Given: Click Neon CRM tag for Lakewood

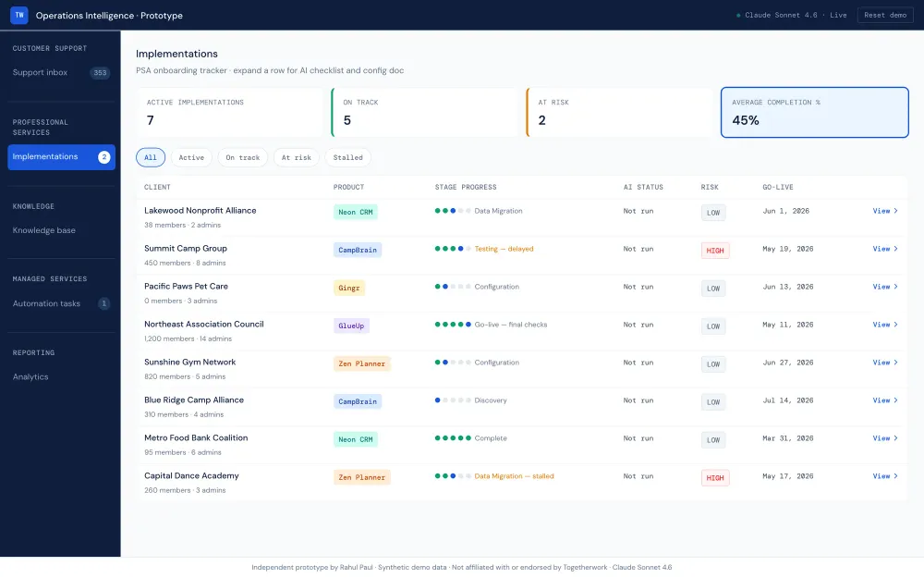Looking at the screenshot, I should (x=356, y=213).
